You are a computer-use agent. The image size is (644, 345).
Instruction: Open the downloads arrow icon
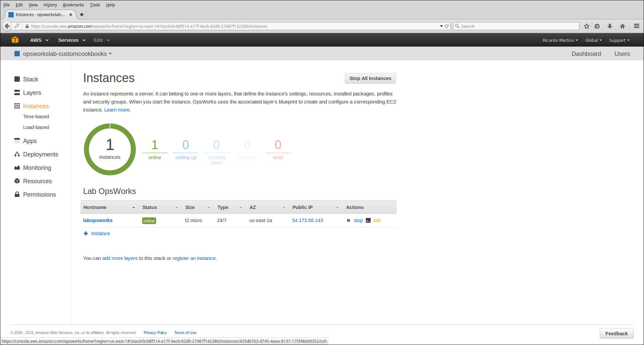click(x=609, y=26)
